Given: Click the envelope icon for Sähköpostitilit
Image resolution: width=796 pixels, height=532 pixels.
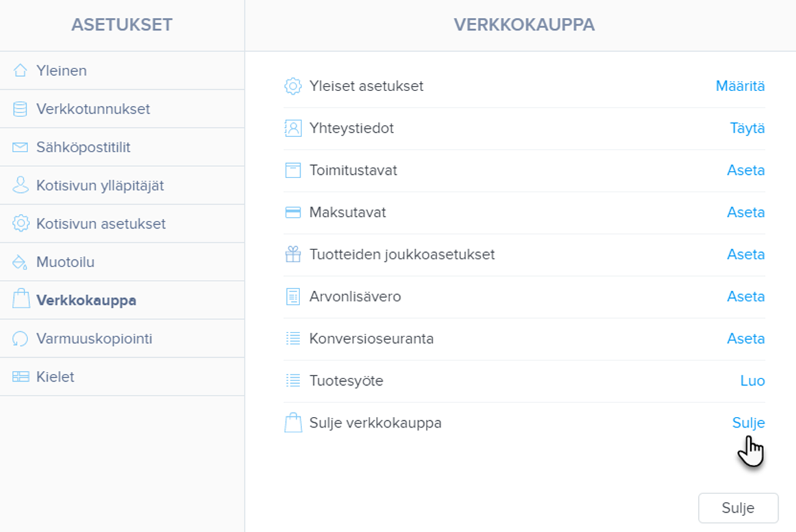Looking at the screenshot, I should pyautogui.click(x=21, y=148).
